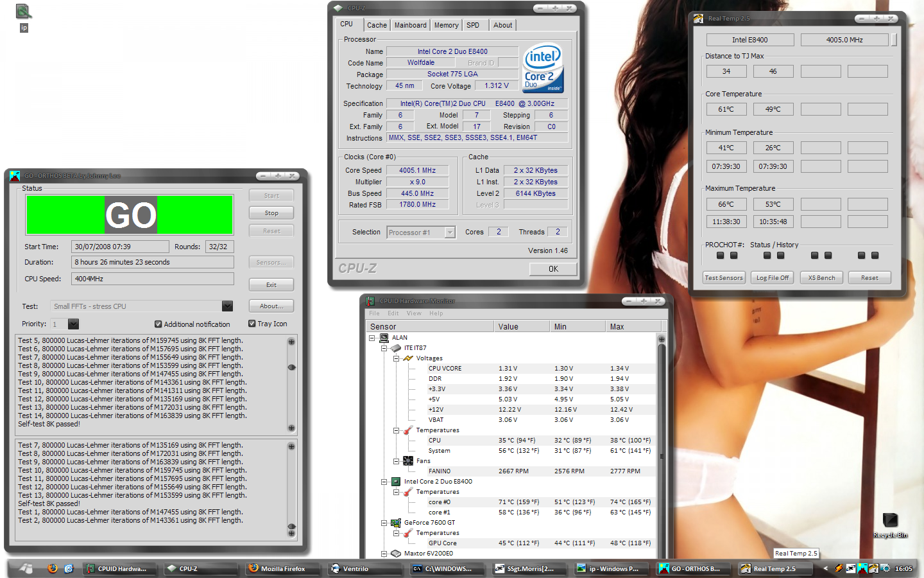Click the Start Time field in ORTHOS
The height and width of the screenshot is (578, 924).
pos(120,247)
